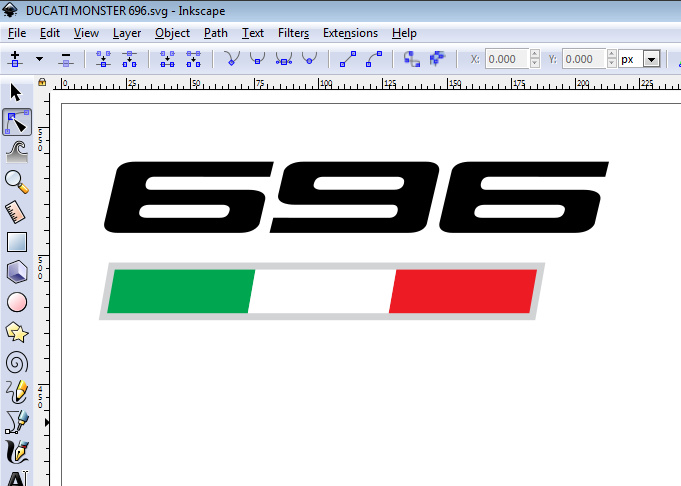Click the black 696 lettering on canvas
The image size is (681, 486).
point(356,197)
